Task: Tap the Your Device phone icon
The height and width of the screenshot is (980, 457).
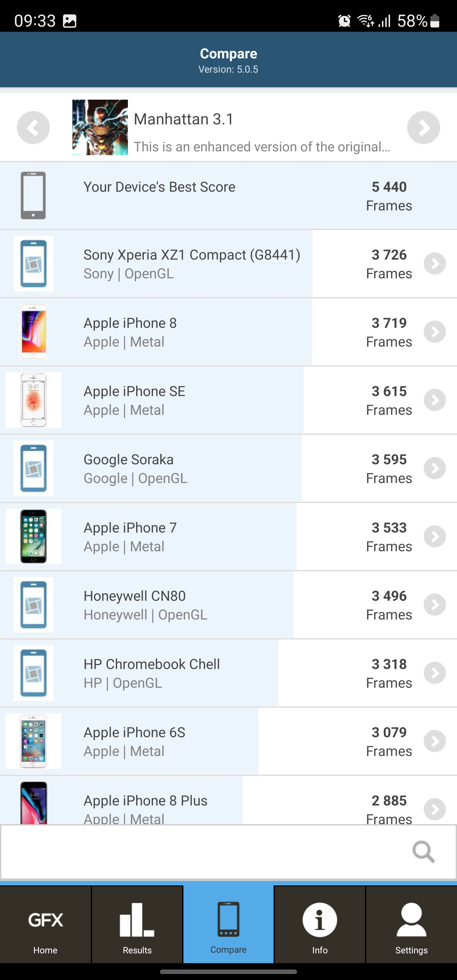Action: pos(33,195)
